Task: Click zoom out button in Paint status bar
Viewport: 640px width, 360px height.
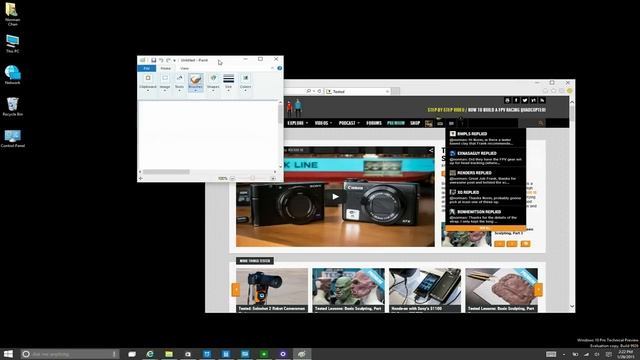Action: pos(232,178)
